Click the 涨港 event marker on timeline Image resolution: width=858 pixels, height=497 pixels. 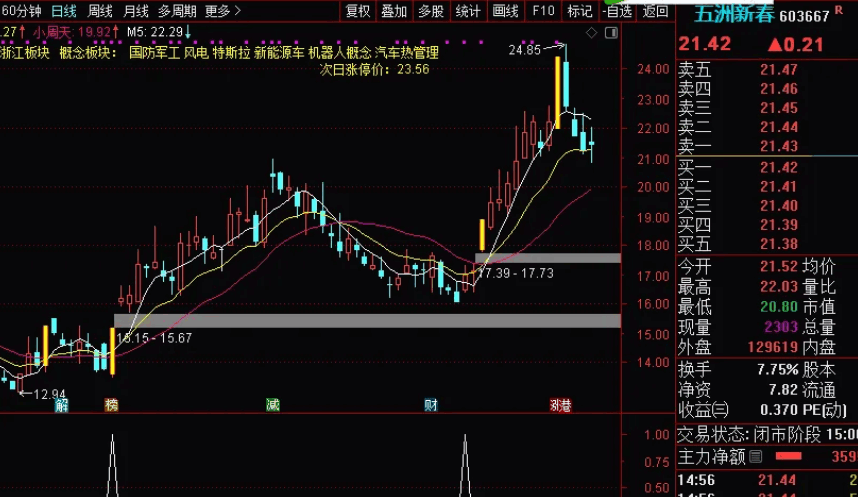561,405
